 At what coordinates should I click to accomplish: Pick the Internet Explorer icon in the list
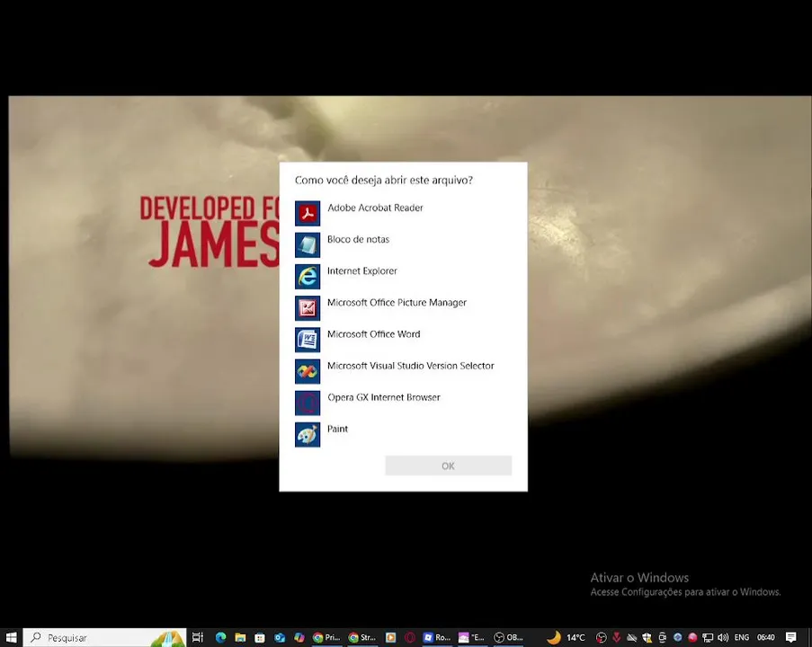tap(308, 277)
